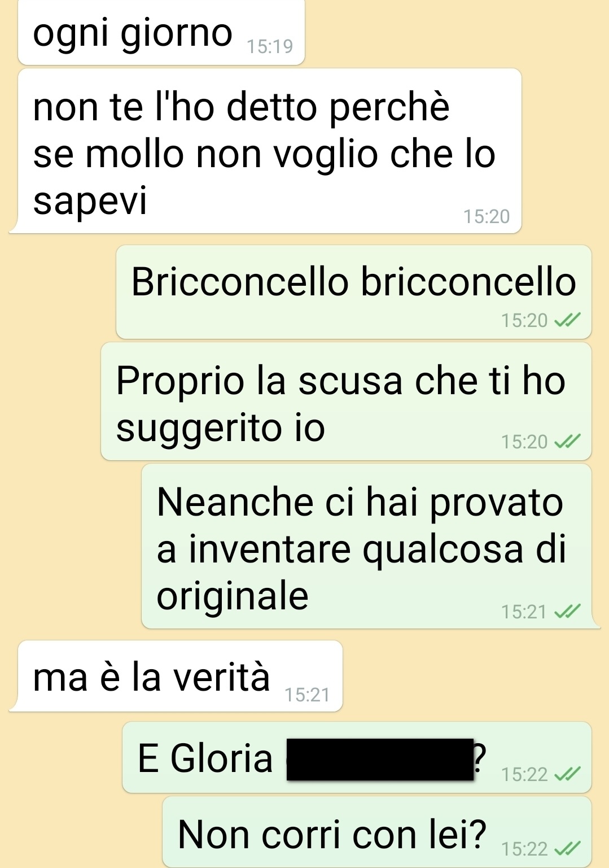Select the 'E Gloria' message bubble
Image resolution: width=609 pixels, height=868 pixels.
click(x=357, y=757)
